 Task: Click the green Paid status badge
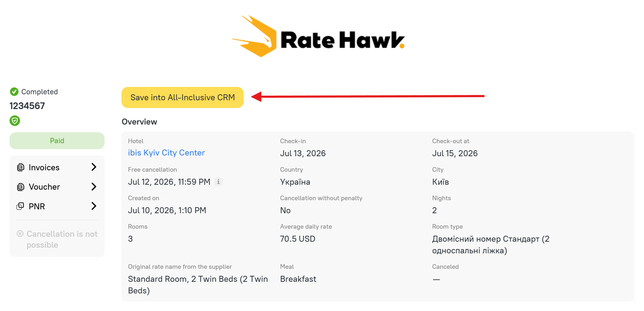coord(57,141)
